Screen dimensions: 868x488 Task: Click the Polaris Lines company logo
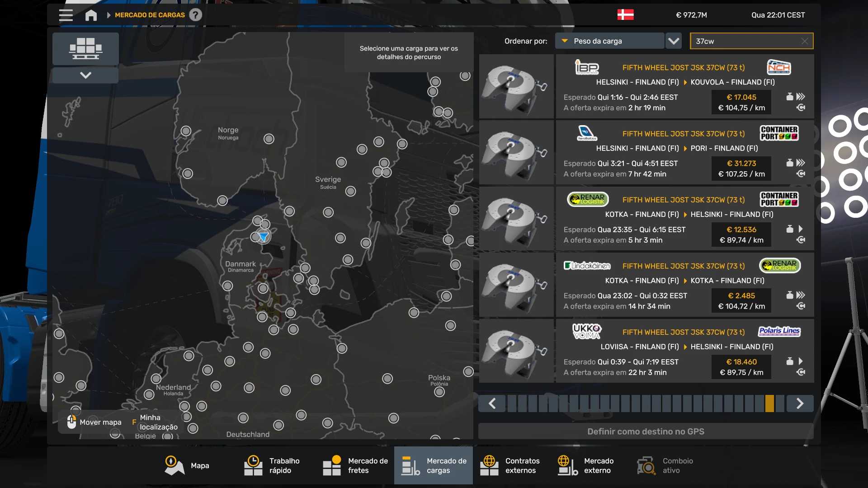coord(779,331)
